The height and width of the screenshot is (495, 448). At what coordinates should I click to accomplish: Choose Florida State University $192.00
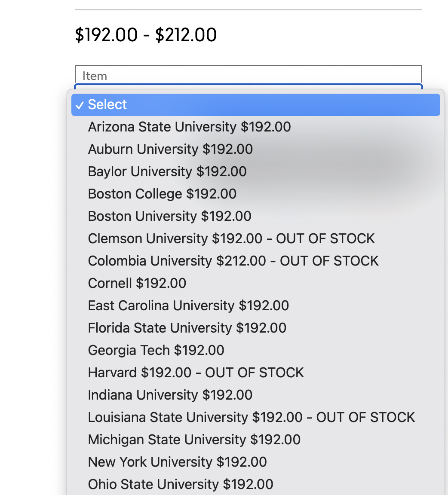[x=255, y=328]
